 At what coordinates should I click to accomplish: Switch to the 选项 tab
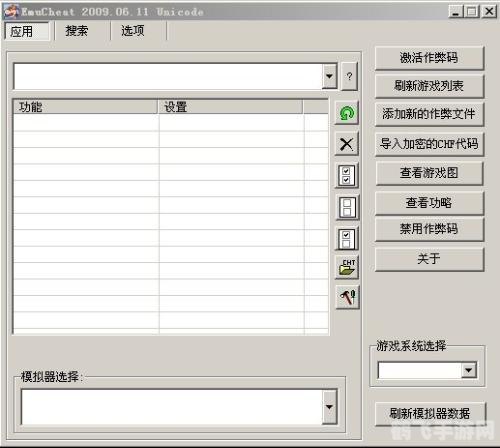point(138,31)
